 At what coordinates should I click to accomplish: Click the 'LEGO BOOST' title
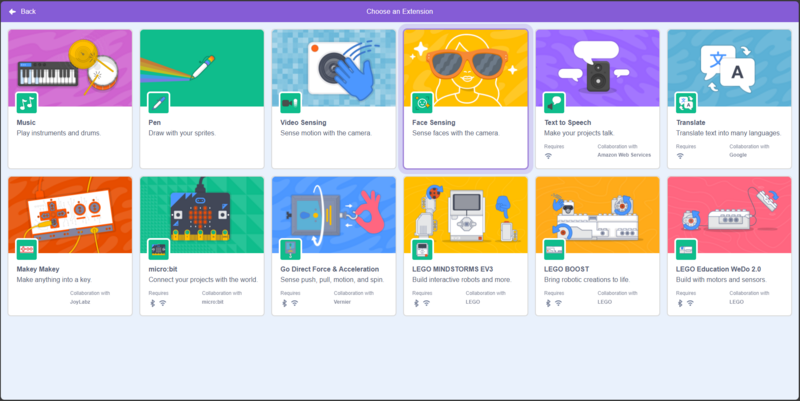566,269
